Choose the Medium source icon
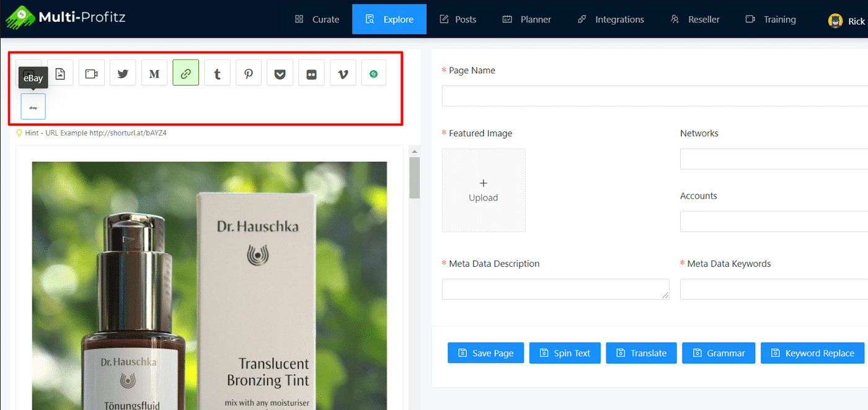The image size is (868, 410). 154,73
